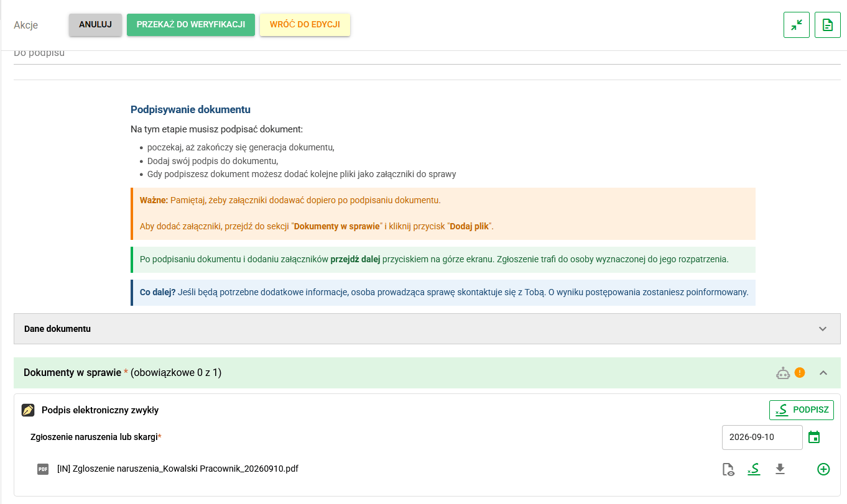Open the calendar picker icon

tap(814, 438)
